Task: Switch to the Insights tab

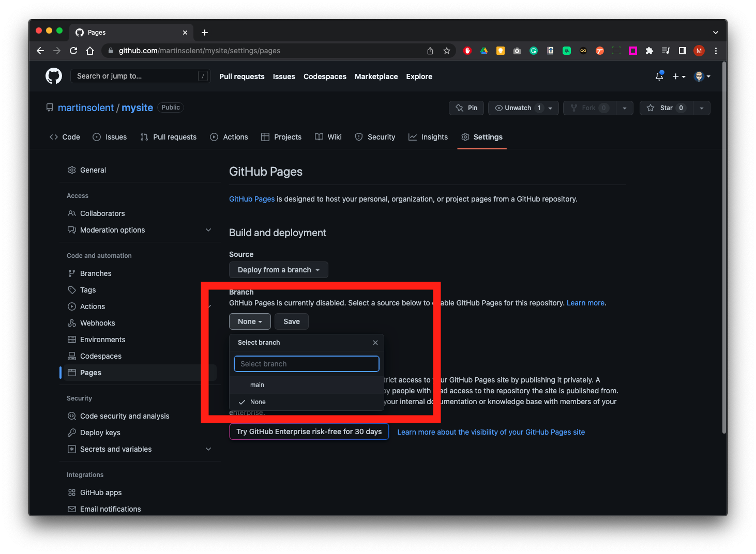Action: [x=428, y=137]
